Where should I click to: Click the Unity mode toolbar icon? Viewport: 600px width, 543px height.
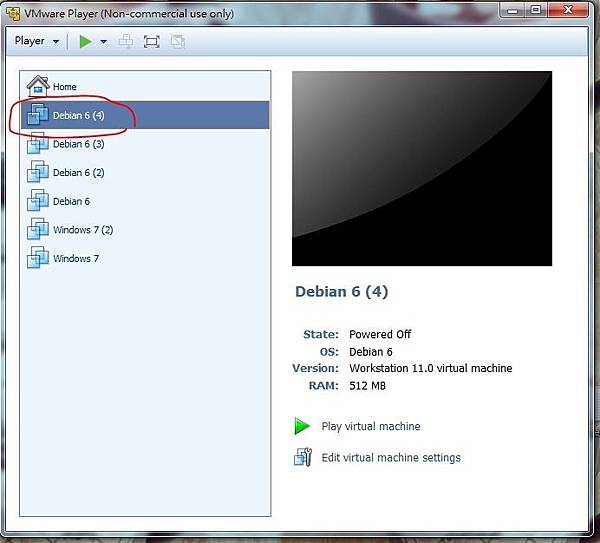178,41
